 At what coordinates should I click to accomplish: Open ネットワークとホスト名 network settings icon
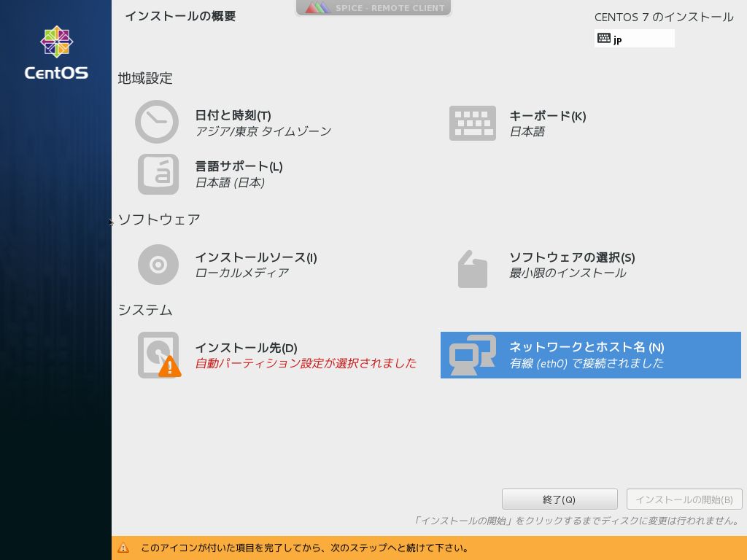(x=472, y=354)
